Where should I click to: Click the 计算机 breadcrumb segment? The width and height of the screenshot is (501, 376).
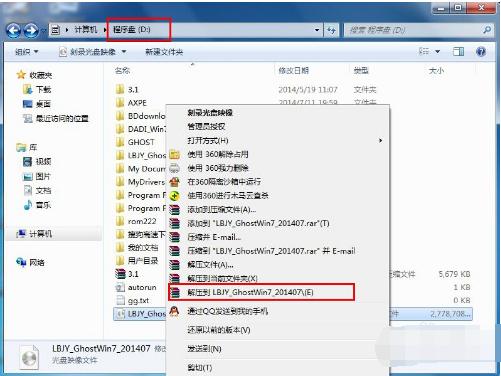click(86, 30)
